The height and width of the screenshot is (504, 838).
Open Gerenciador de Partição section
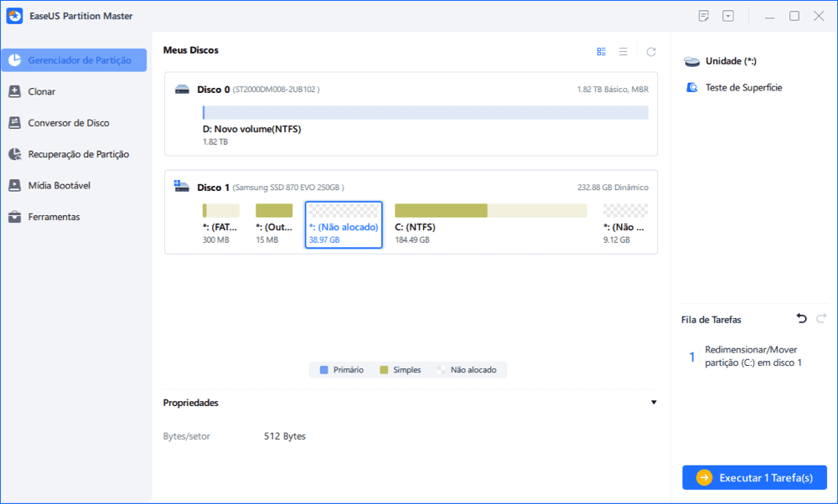[74, 59]
